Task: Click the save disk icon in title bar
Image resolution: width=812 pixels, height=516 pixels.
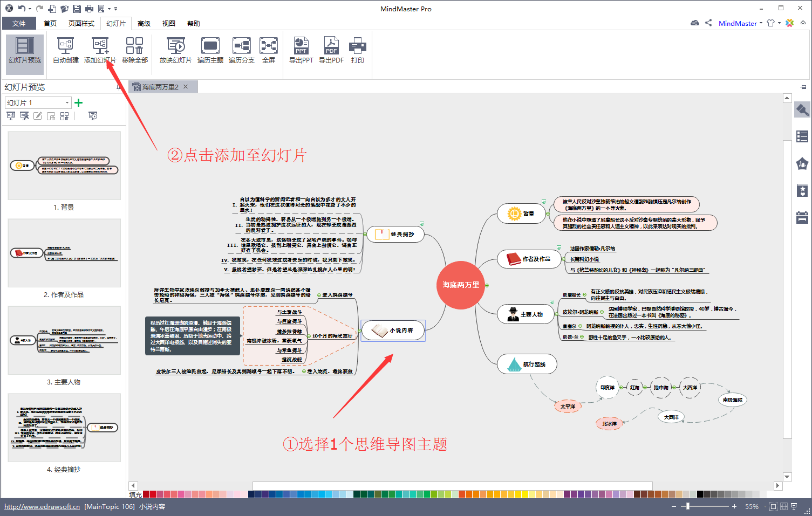Action: point(77,9)
